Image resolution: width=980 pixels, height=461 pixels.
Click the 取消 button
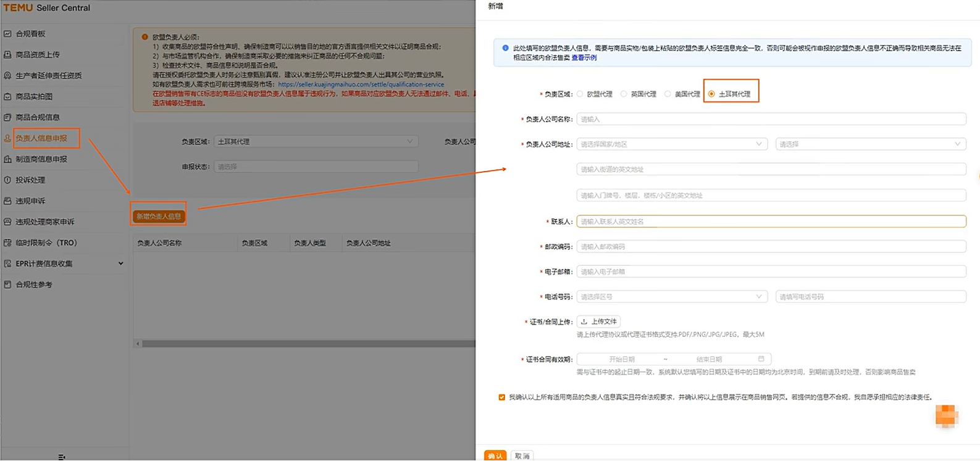tap(522, 455)
